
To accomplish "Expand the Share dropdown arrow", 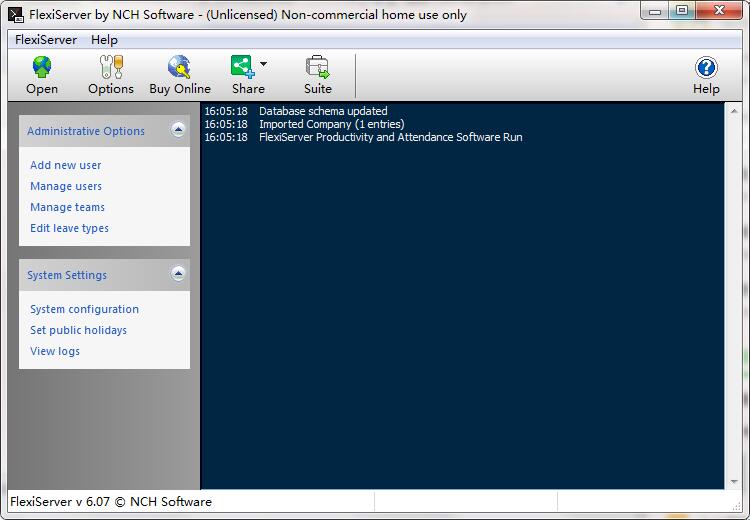I will coord(264,64).
